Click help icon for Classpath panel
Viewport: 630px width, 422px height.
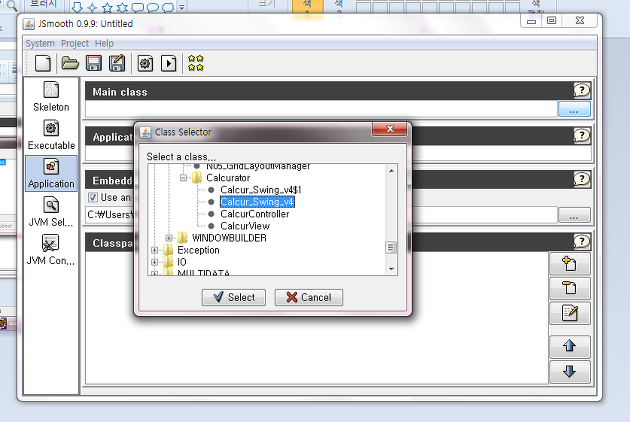click(581, 242)
